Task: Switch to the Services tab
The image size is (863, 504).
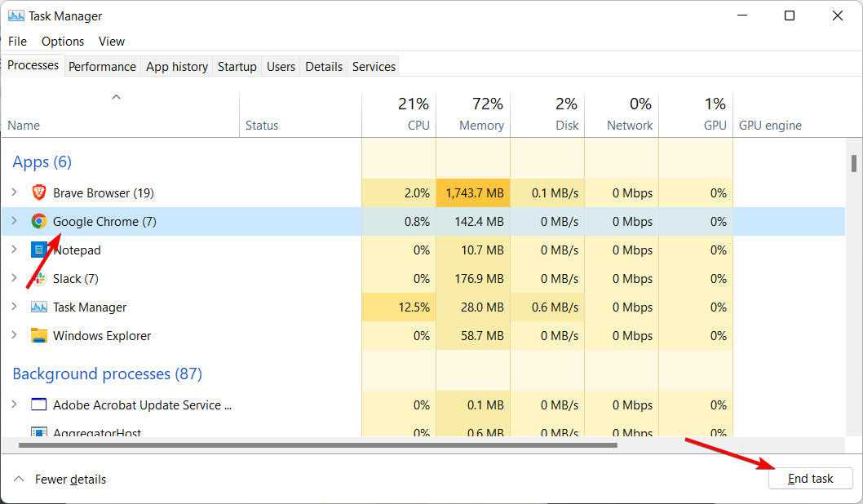Action: pos(374,67)
